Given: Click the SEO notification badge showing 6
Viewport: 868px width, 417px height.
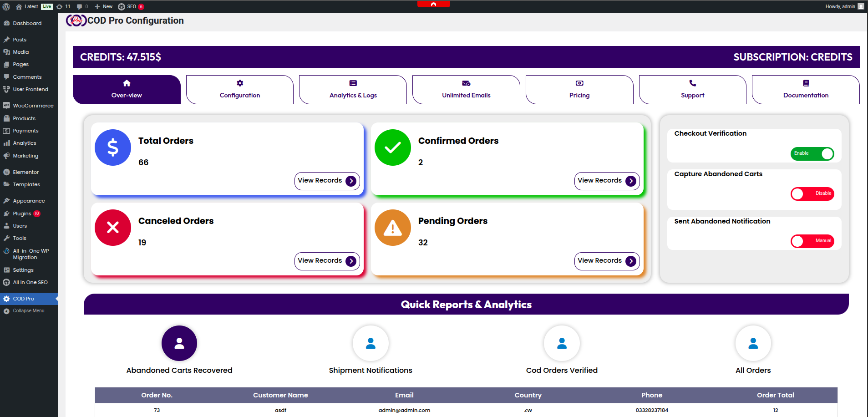Looking at the screenshot, I should [141, 7].
